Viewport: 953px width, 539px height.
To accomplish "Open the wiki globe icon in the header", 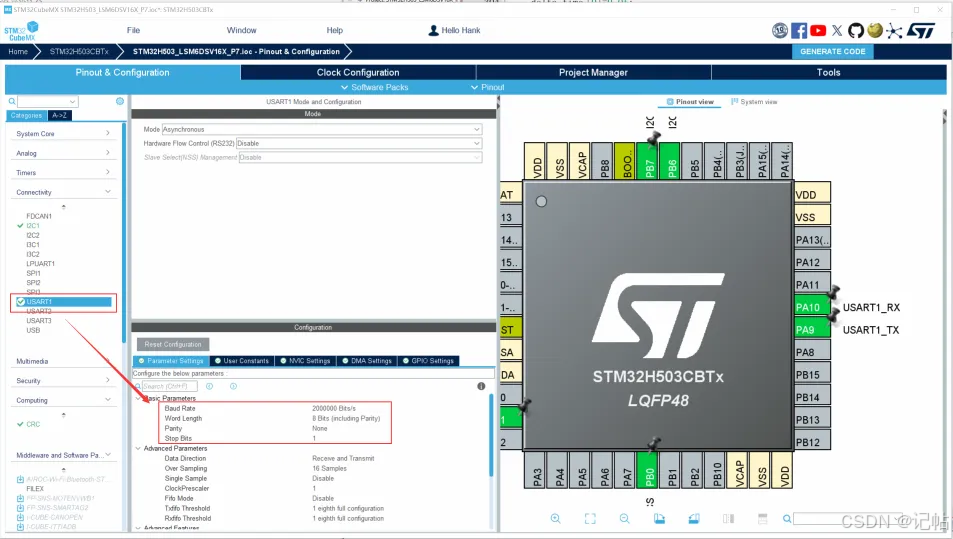I will [x=875, y=30].
